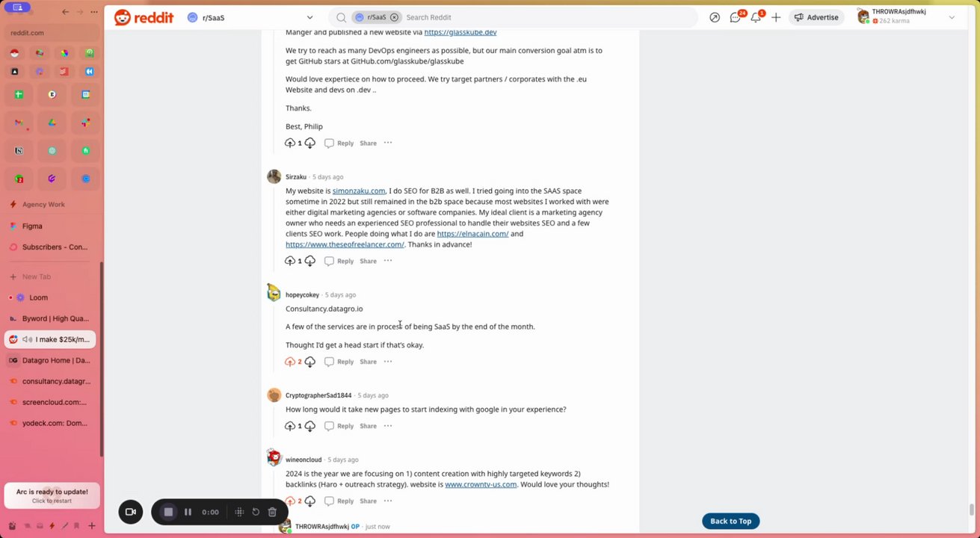
Task: Stop the Loom recording
Action: point(168,512)
